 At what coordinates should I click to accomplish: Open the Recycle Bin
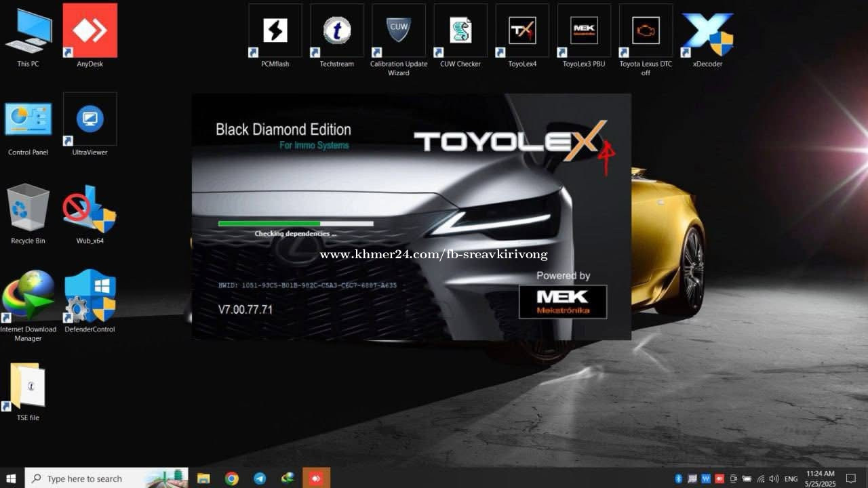pyautogui.click(x=28, y=214)
